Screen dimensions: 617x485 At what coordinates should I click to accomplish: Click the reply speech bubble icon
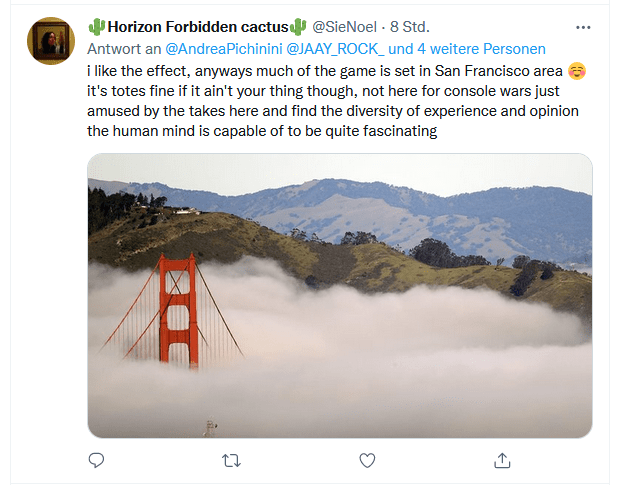click(97, 460)
